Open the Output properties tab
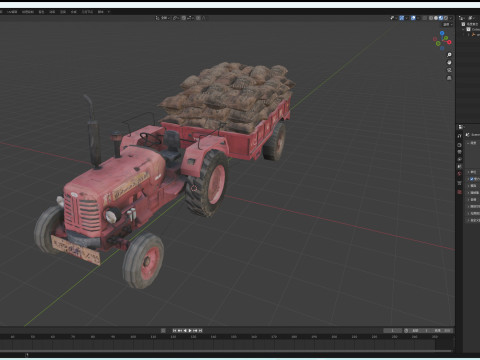This screenshot has height=360, width=480. click(460, 152)
